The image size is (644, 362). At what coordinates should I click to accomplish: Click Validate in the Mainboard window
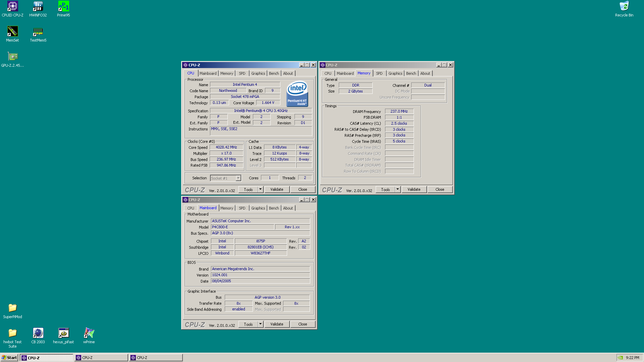coord(277,324)
